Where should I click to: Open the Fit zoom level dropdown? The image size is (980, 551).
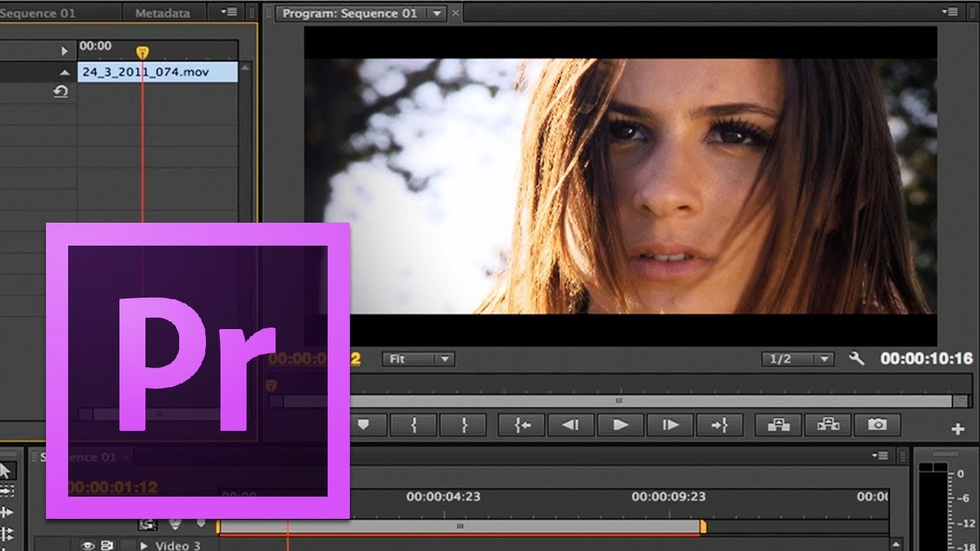[419, 359]
